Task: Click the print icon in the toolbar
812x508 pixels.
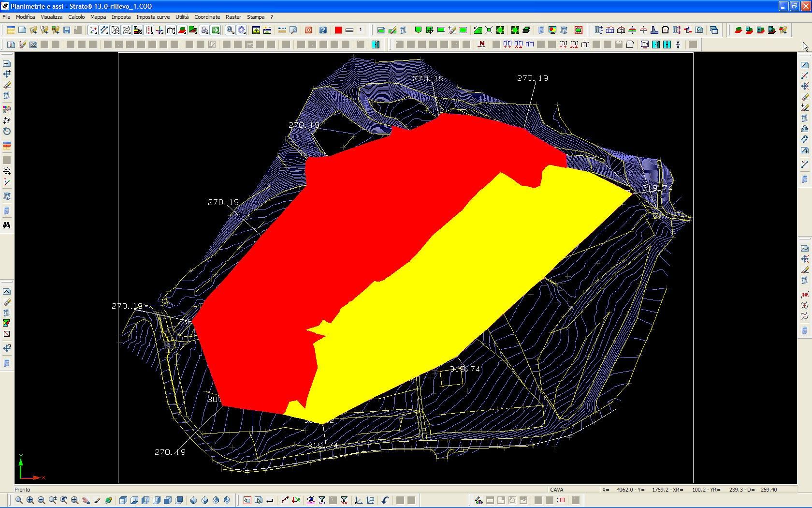Action: pos(204,30)
